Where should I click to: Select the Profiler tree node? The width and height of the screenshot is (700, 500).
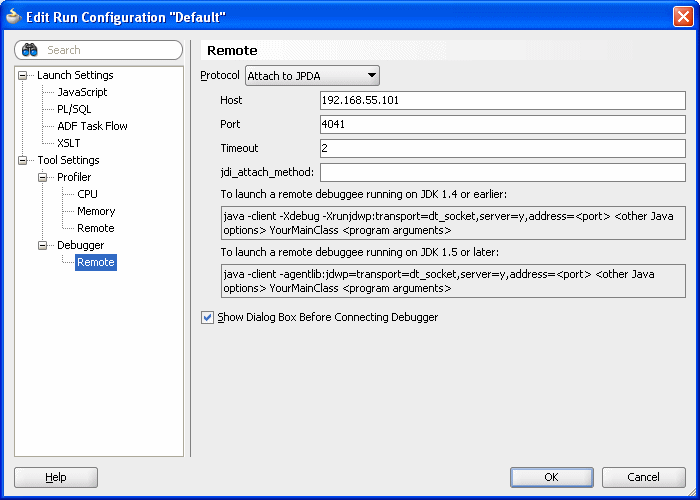[x=74, y=177]
